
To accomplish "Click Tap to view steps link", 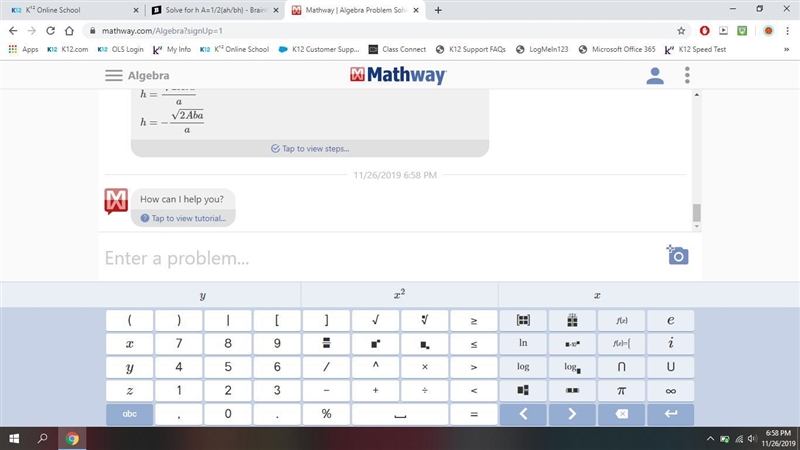I will tap(310, 148).
